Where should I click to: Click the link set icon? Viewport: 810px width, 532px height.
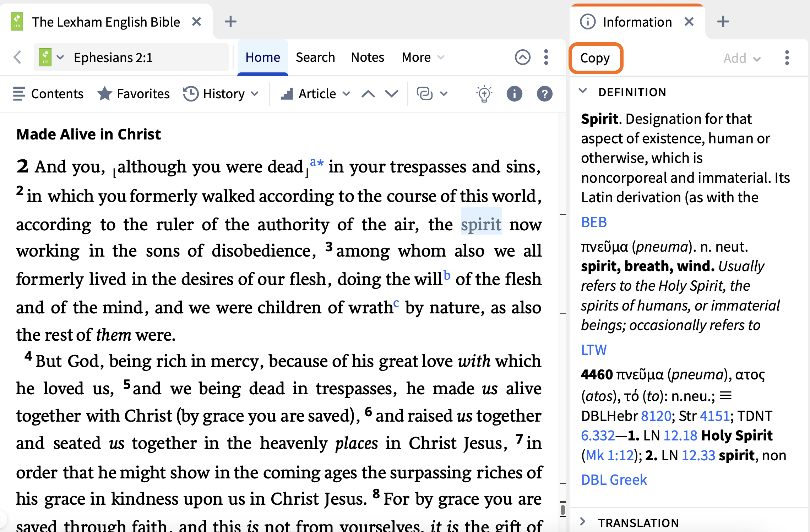[424, 94]
